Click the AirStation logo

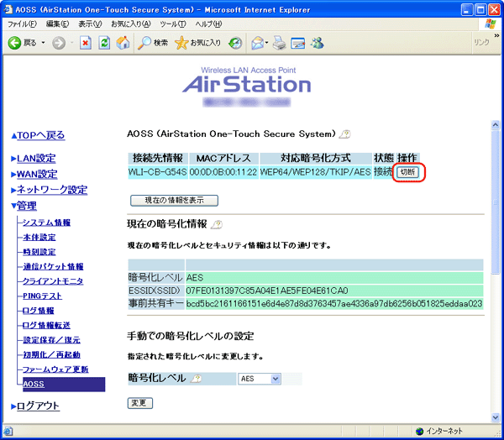[x=247, y=84]
